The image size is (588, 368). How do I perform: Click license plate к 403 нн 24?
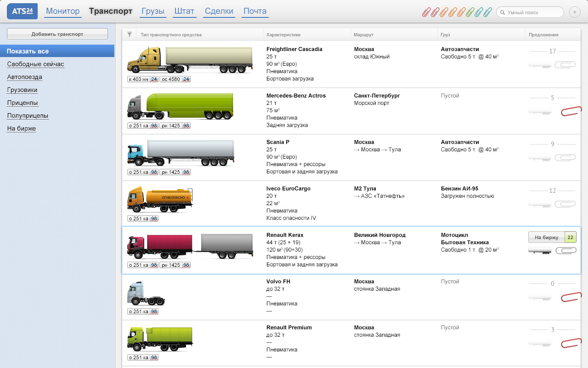(143, 79)
